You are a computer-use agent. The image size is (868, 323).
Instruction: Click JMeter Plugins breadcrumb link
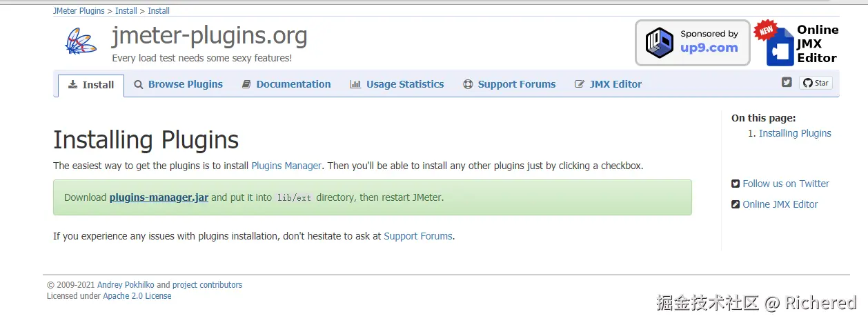pos(79,10)
